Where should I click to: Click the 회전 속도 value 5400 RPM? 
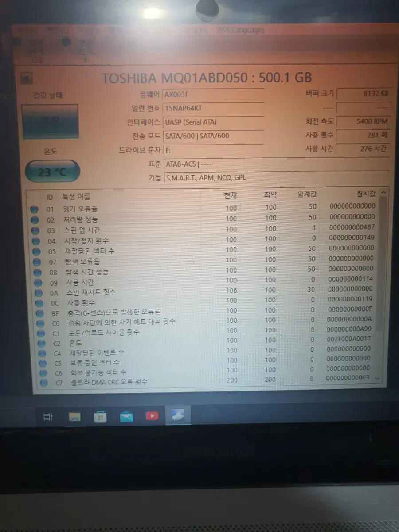coord(364,121)
